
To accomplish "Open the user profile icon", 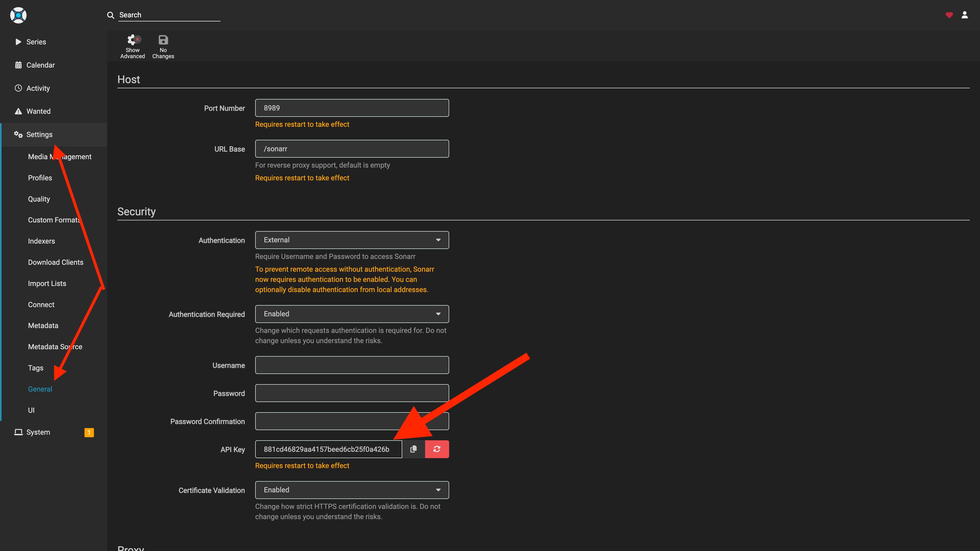I will coord(965,15).
